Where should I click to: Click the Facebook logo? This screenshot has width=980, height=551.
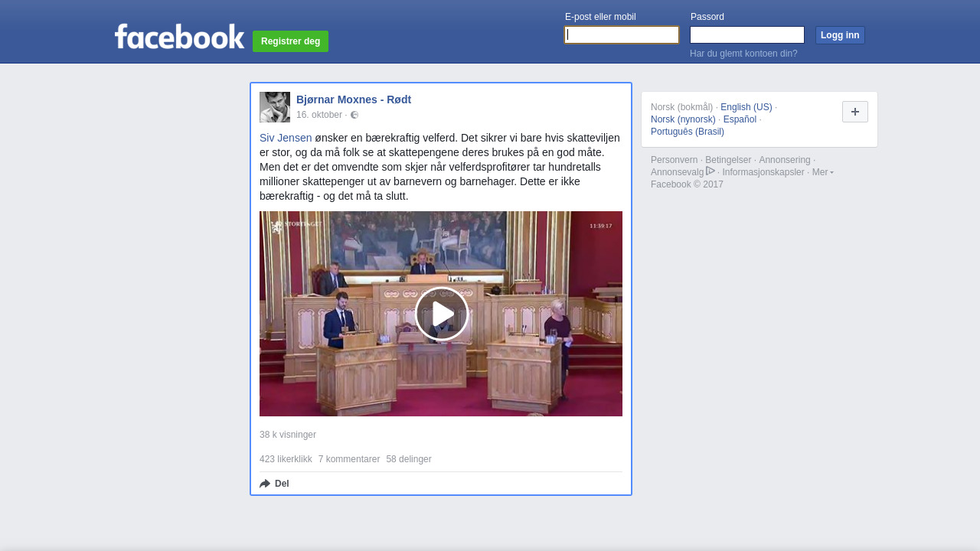click(180, 36)
